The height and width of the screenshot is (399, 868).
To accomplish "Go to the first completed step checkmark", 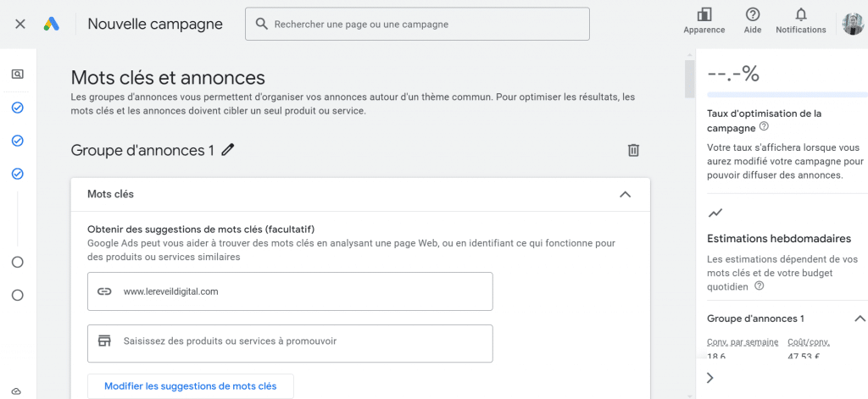I will [x=18, y=108].
